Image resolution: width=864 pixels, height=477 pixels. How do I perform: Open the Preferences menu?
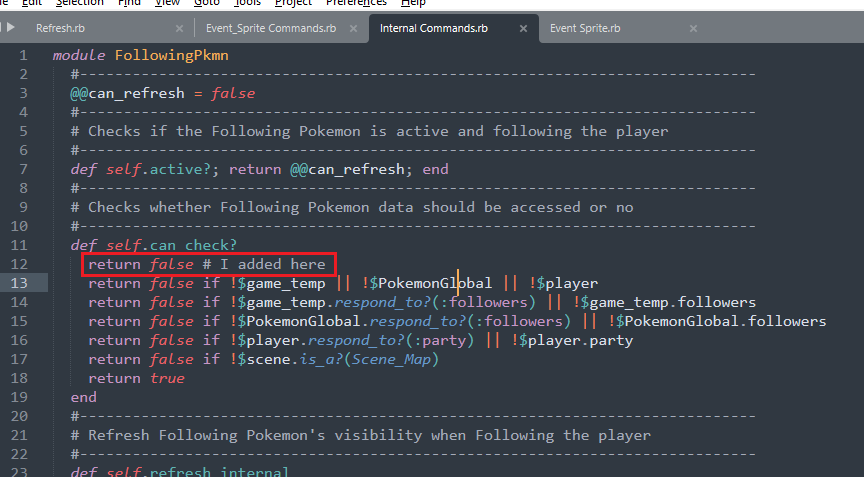(356, 3)
